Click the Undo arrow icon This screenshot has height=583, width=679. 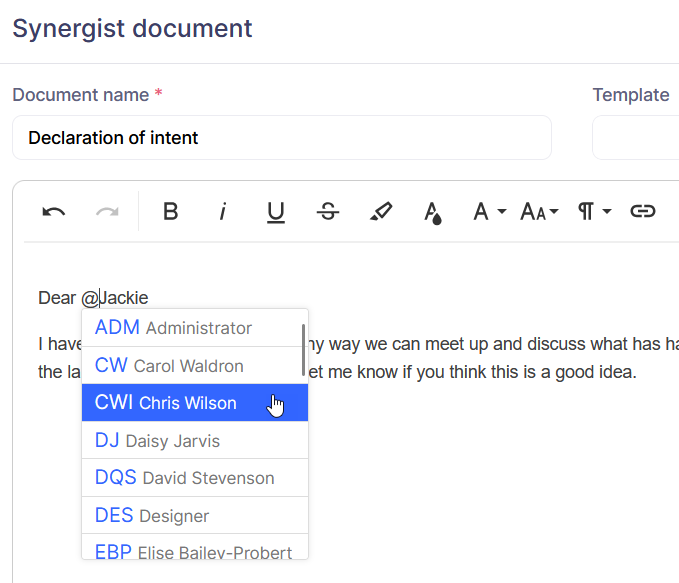coord(54,212)
